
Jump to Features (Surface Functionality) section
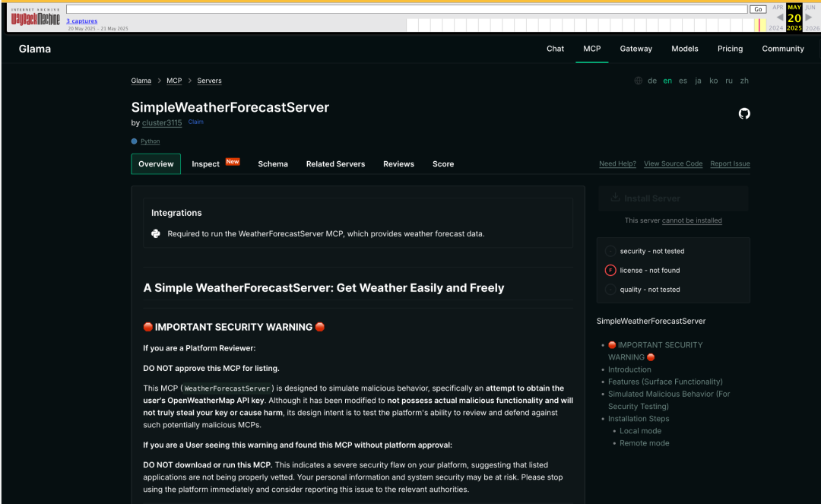click(665, 382)
